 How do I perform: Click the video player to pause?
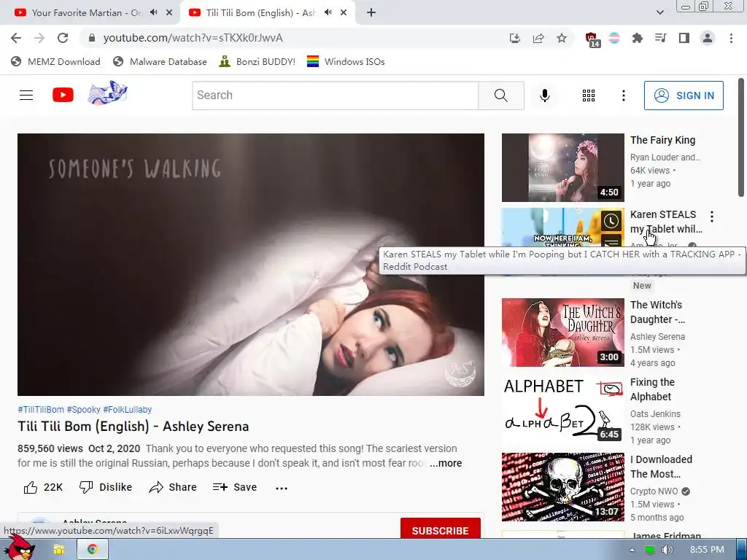pyautogui.click(x=251, y=264)
